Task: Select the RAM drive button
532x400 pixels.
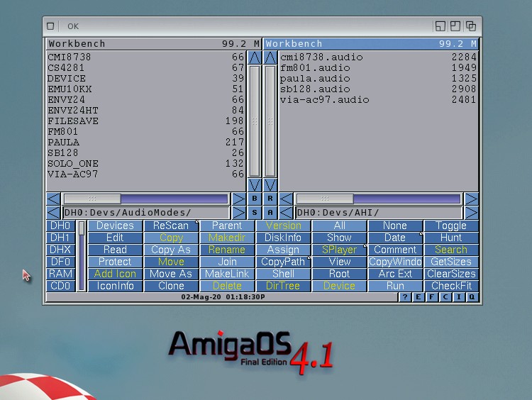Action: coord(60,274)
